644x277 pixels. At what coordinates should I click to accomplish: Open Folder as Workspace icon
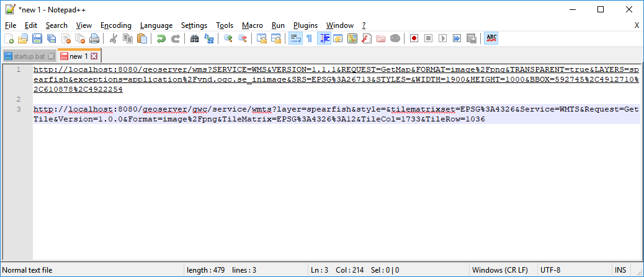(381, 38)
